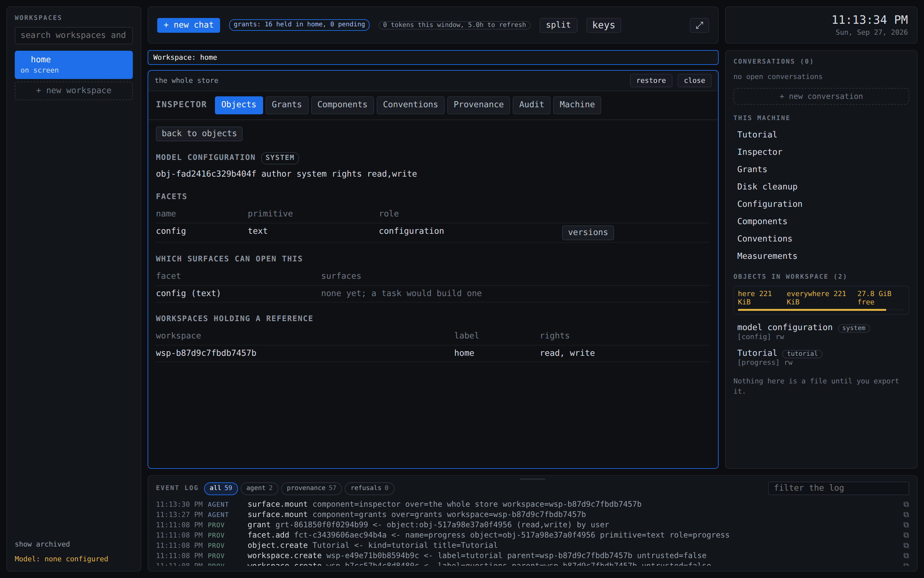Copy the surface.mount grants log entry
924x578 pixels.
(906, 514)
